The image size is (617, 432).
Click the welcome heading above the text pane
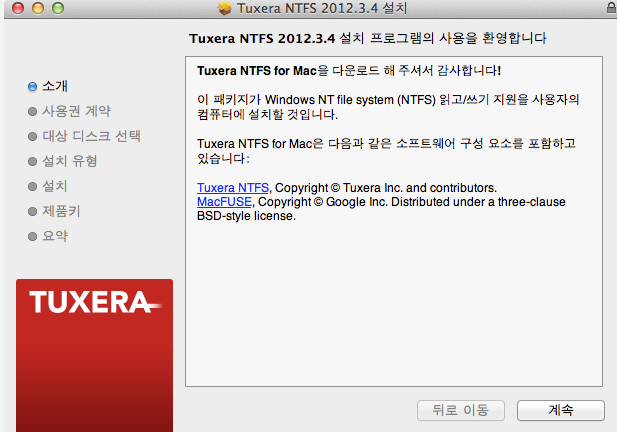pos(368,39)
